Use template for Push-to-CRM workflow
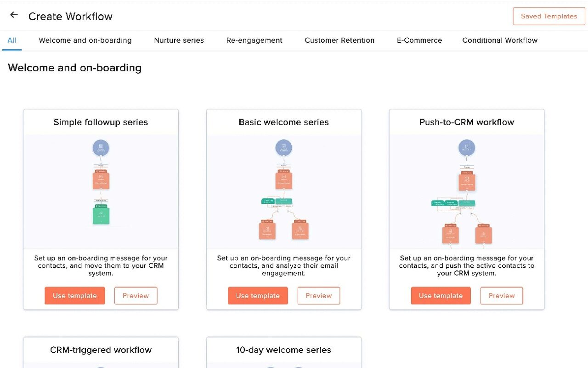Screen dimensions: 588x368 441,296
